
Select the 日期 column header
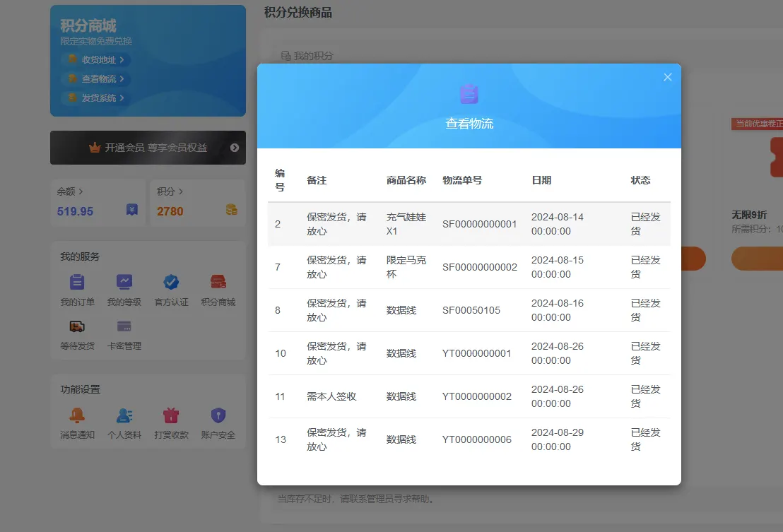tap(541, 180)
